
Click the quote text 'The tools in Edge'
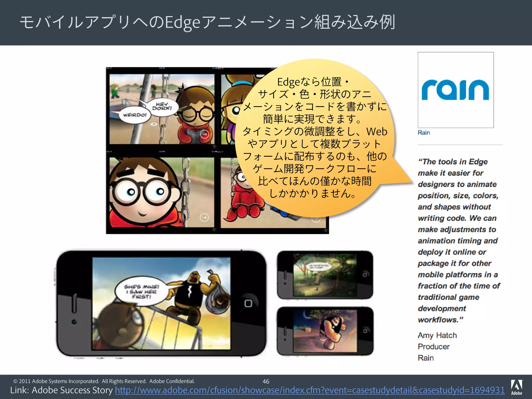pos(453,162)
